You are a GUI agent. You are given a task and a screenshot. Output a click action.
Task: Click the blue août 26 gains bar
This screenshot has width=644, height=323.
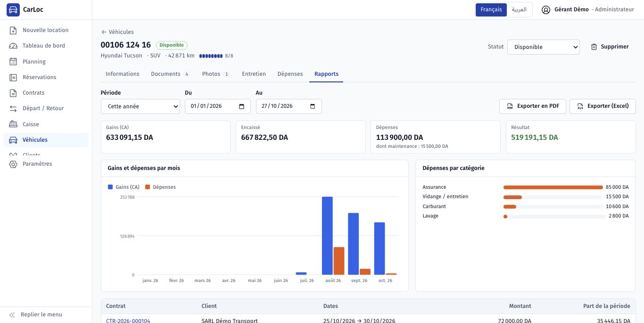(x=327, y=235)
